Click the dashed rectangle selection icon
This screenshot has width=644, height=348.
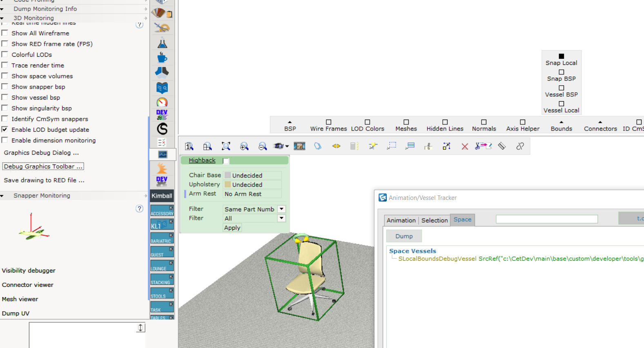click(x=391, y=146)
